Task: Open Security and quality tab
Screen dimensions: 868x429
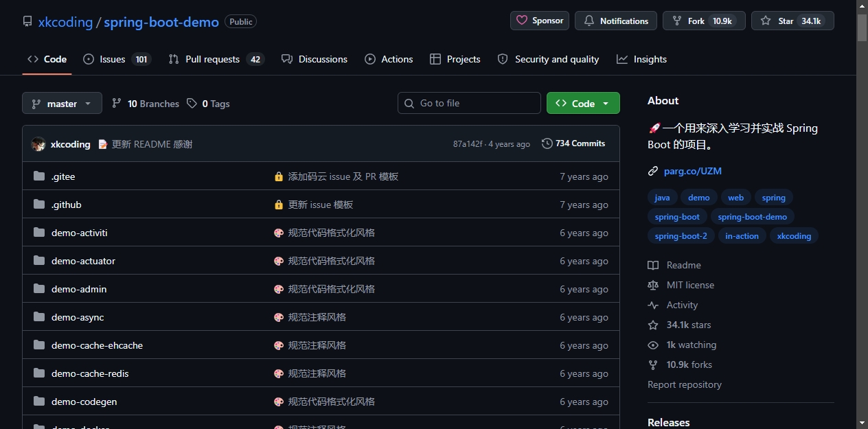Action: pyautogui.click(x=548, y=59)
